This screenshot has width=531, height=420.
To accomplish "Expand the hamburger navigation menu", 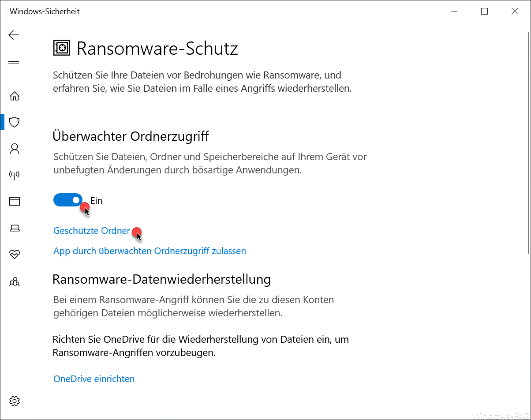I will pos(14,64).
